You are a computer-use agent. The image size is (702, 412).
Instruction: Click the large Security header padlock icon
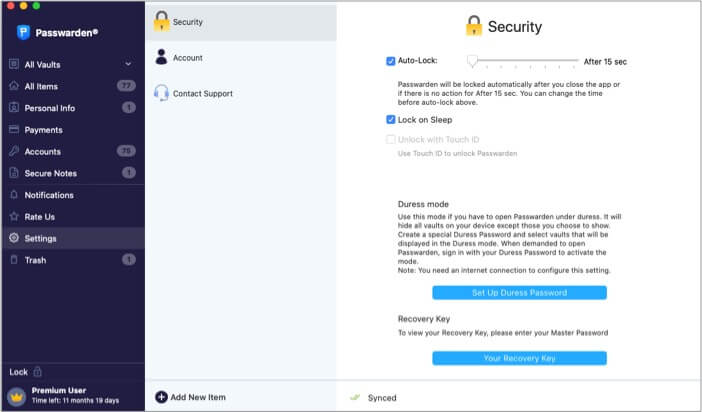474,26
